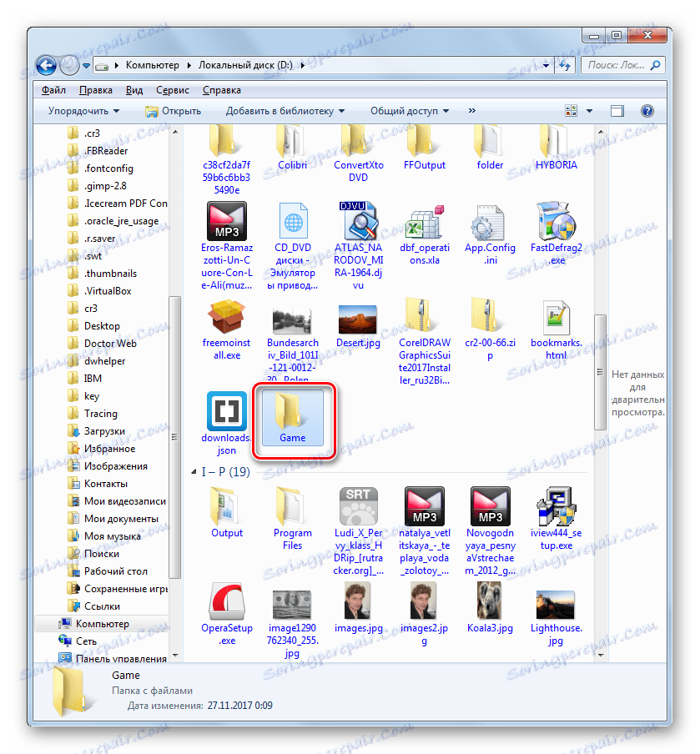This screenshot has height=754, width=700.
Task: Toggle the preview pane button
Action: (617, 111)
